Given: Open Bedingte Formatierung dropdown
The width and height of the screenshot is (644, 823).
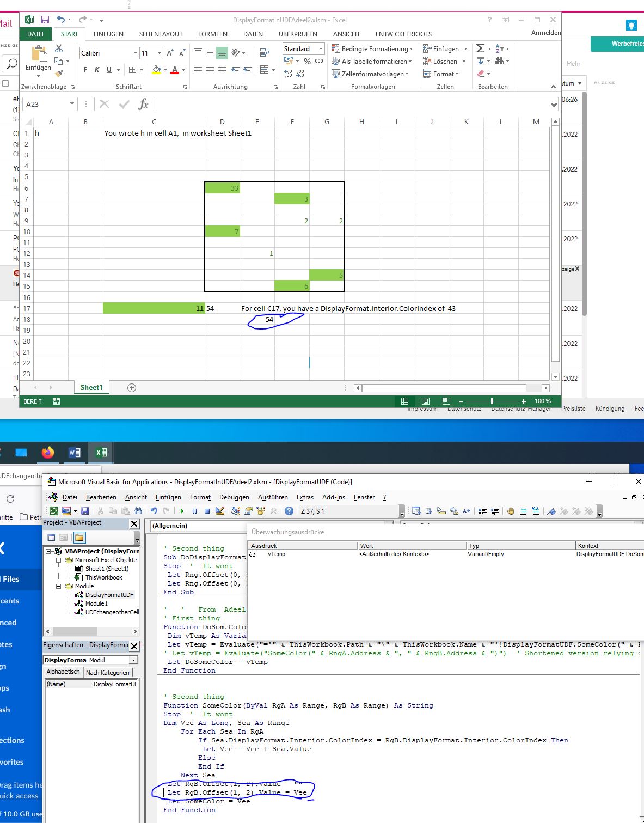Looking at the screenshot, I should pos(372,49).
